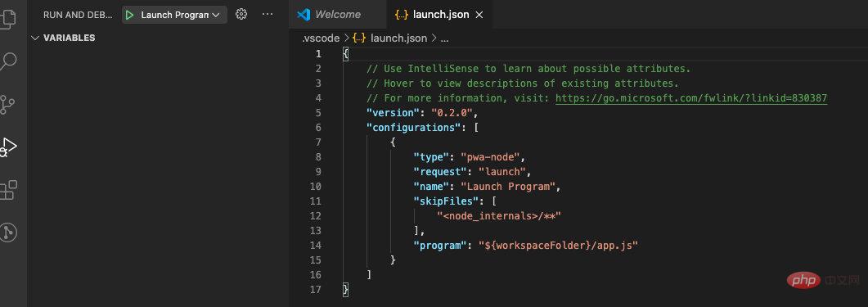Open the debug views more actions ellipsis
The image size is (868, 307).
(x=268, y=15)
